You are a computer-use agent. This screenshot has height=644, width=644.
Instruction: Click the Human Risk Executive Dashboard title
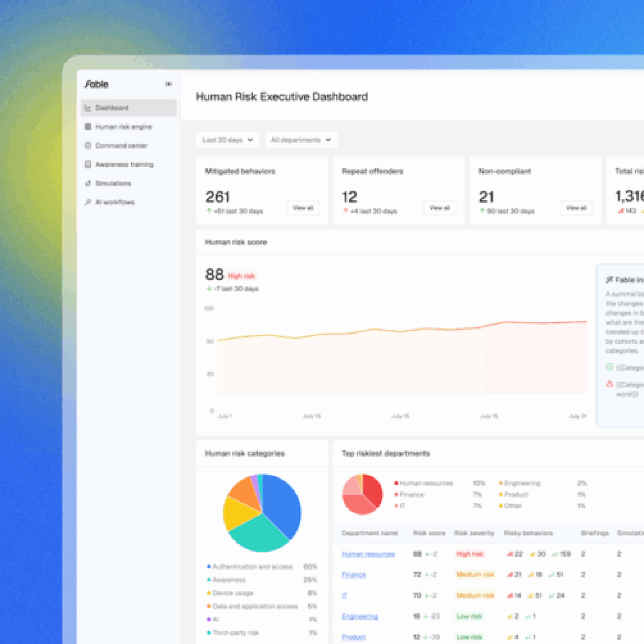click(x=282, y=97)
